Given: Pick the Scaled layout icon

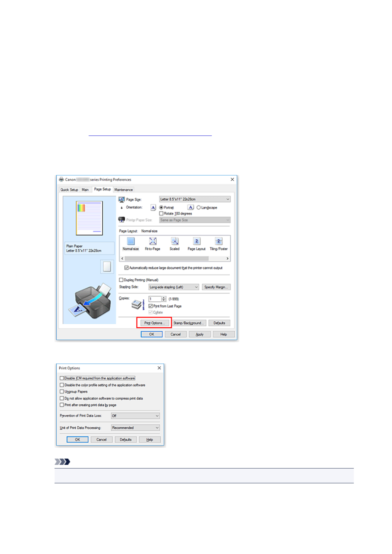Looking at the screenshot, I should pyautogui.click(x=174, y=241).
